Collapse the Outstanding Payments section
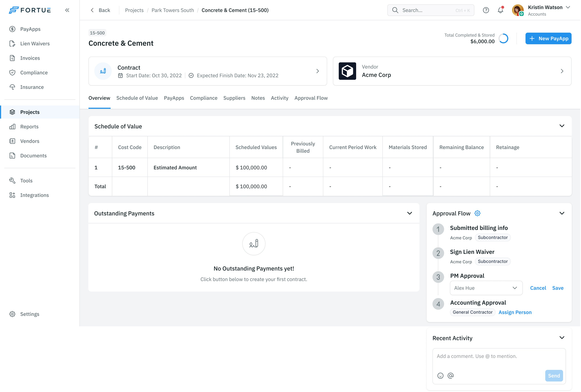This screenshot has height=392, width=581. [x=409, y=213]
